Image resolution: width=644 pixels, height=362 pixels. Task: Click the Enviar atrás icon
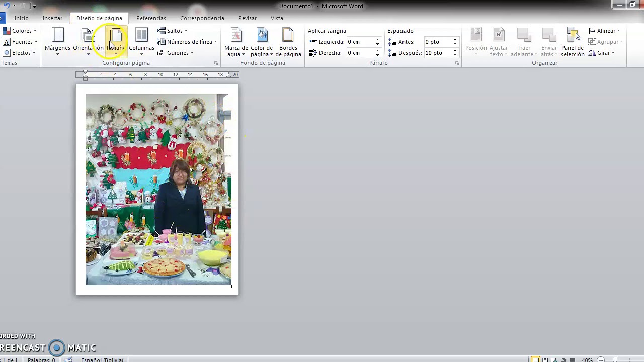[549, 35]
